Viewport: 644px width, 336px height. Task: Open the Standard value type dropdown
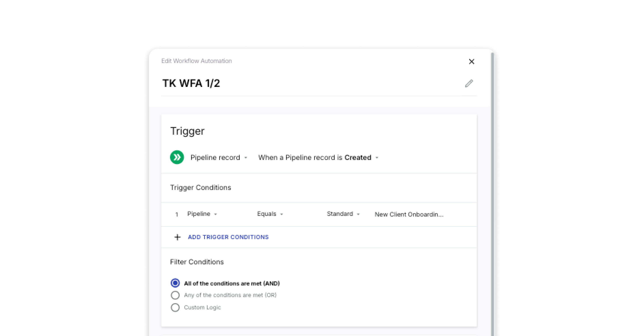(x=343, y=214)
